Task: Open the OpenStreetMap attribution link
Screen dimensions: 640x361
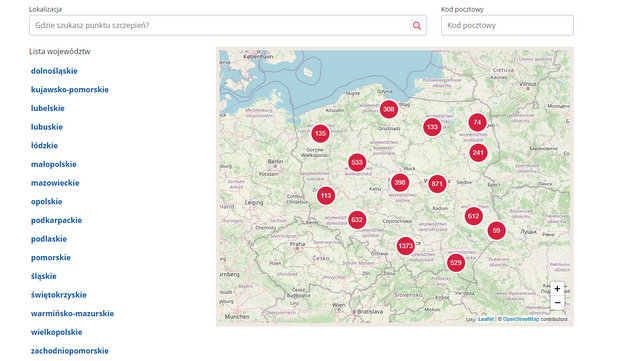Action: [x=521, y=319]
